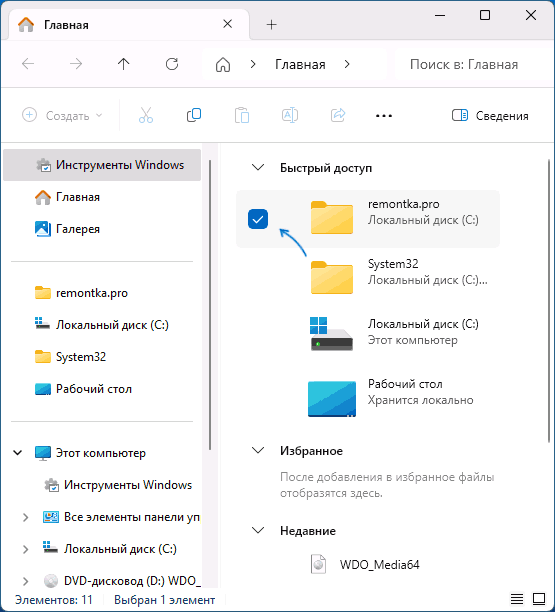The width and height of the screenshot is (555, 612).
Task: Click 'Хранится локально' subtitle text
Action: click(x=420, y=400)
